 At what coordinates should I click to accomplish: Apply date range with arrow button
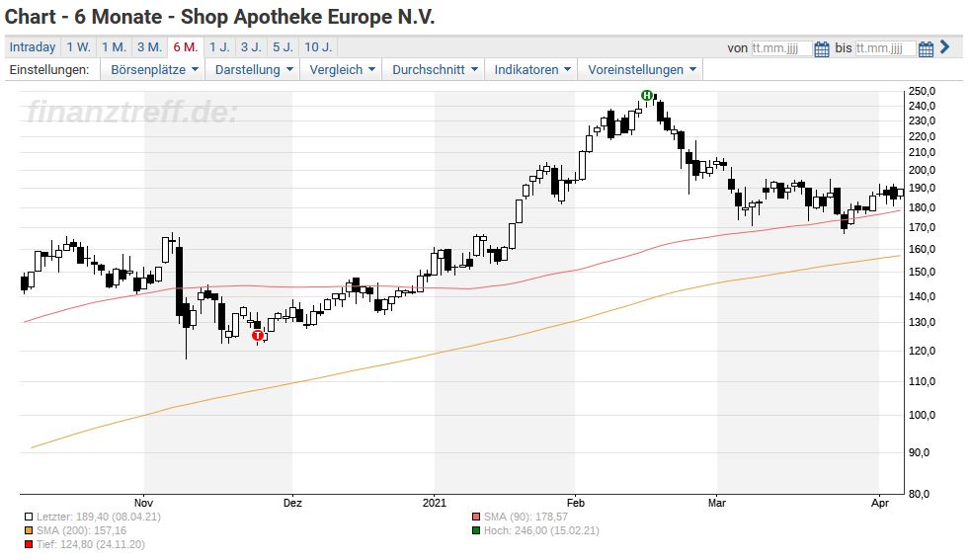(x=945, y=46)
